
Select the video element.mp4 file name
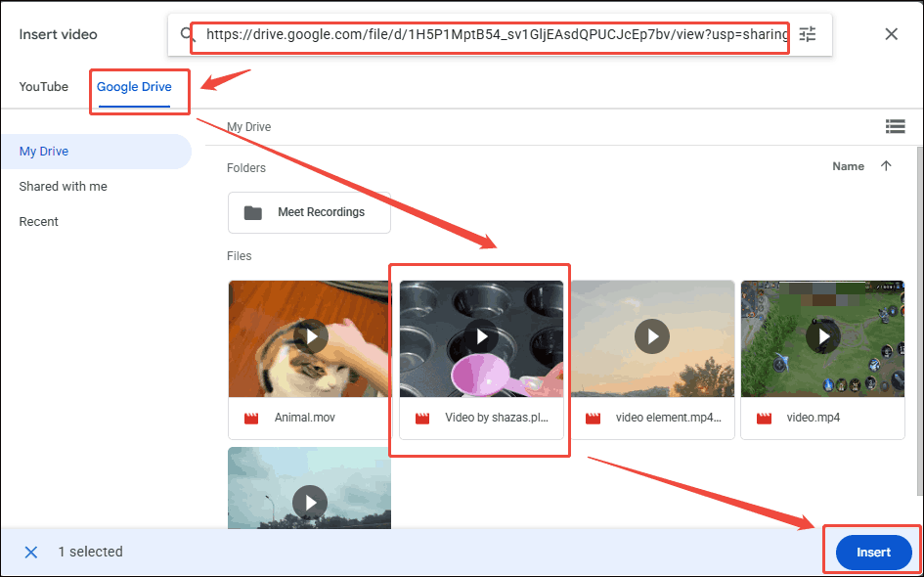coord(668,418)
